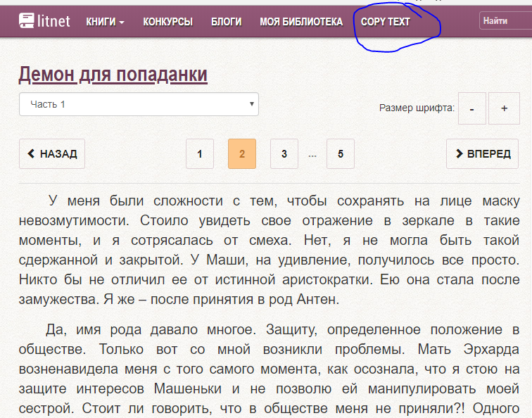Image resolution: width=532 pixels, height=418 pixels.
Task: Decrease font size with the minus button
Action: tap(471, 108)
